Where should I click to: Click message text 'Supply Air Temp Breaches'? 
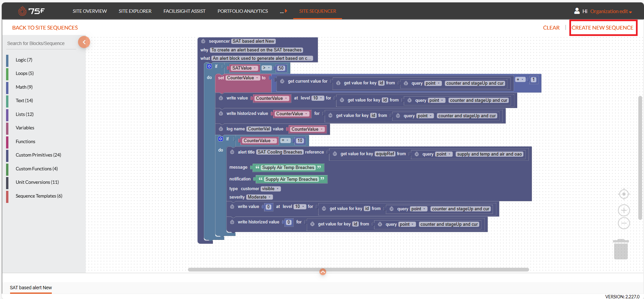point(288,168)
